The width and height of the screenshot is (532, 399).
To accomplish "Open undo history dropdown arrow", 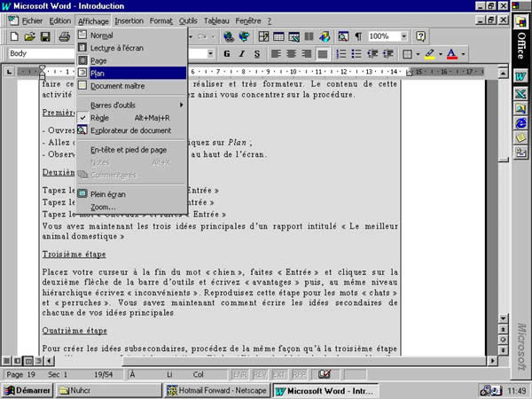I will 191,36.
